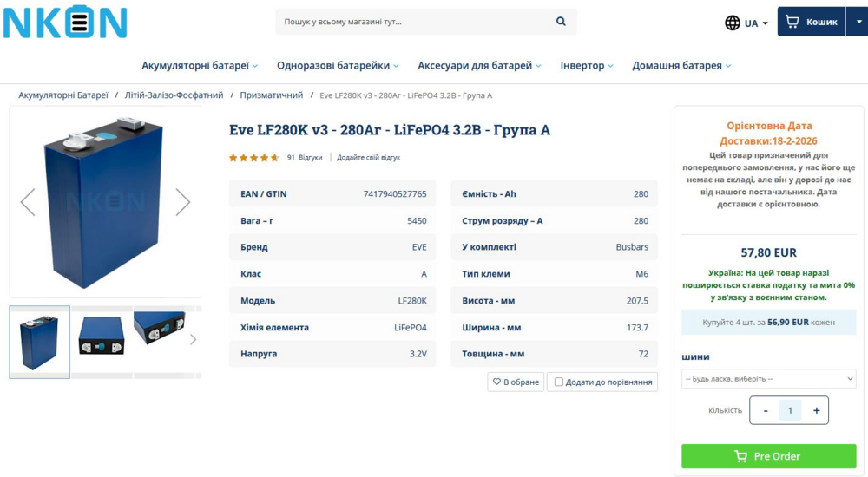The image size is (868, 477).
Task: Select second battery thumbnail image
Action: [x=102, y=335]
